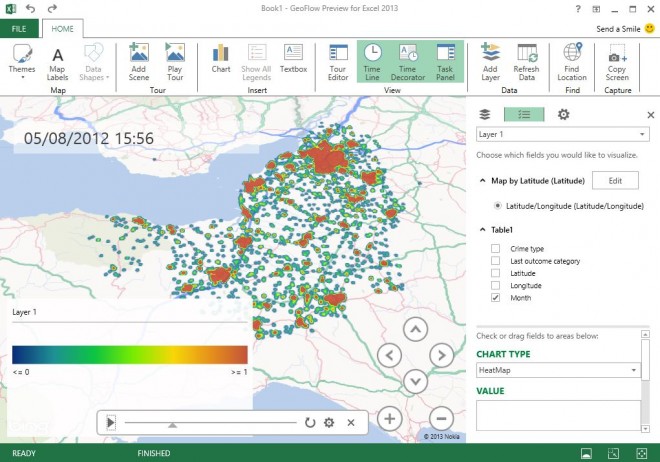
Task: Open the Layer 1 dropdown
Action: [563, 134]
